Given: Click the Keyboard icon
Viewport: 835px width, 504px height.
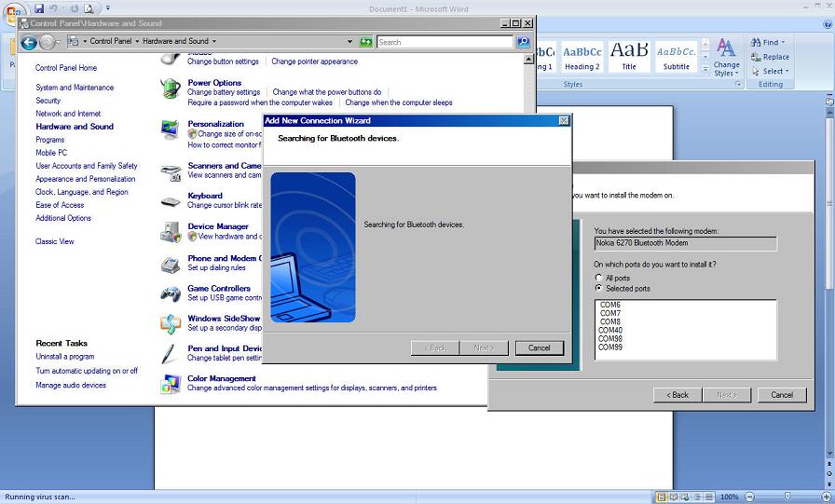Looking at the screenshot, I should click(171, 202).
